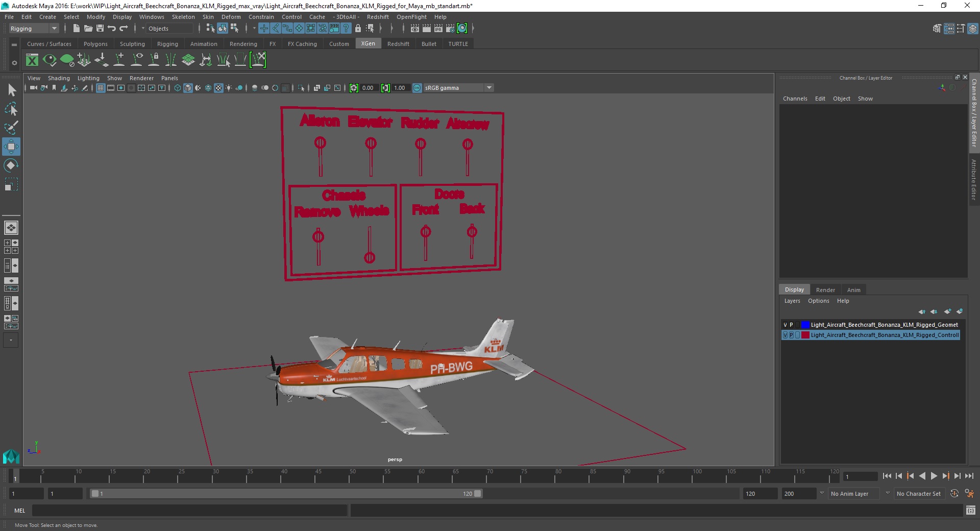Toggle playback P of Controllers layer
This screenshot has height=531, width=980.
tap(791, 335)
